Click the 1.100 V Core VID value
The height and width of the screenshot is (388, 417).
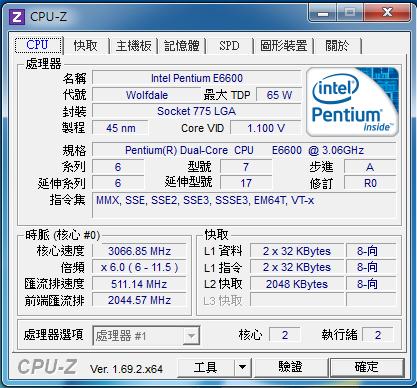click(266, 128)
